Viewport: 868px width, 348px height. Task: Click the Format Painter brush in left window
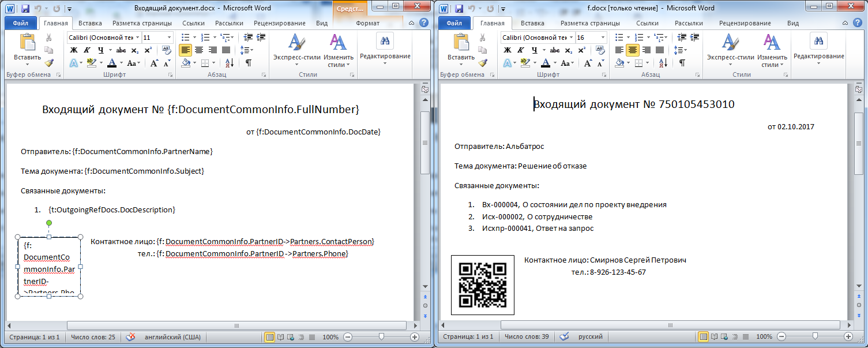click(x=49, y=63)
